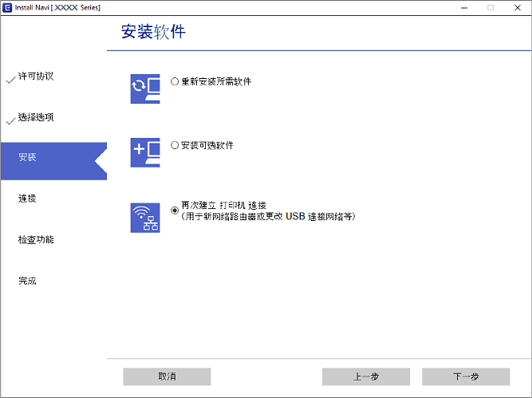Go to the 许可协议 step in sidebar

click(36, 77)
